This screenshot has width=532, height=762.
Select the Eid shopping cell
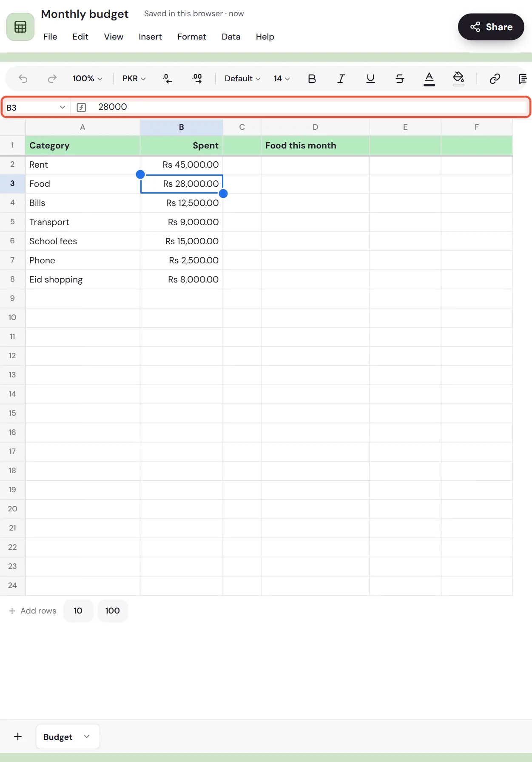pyautogui.click(x=83, y=280)
